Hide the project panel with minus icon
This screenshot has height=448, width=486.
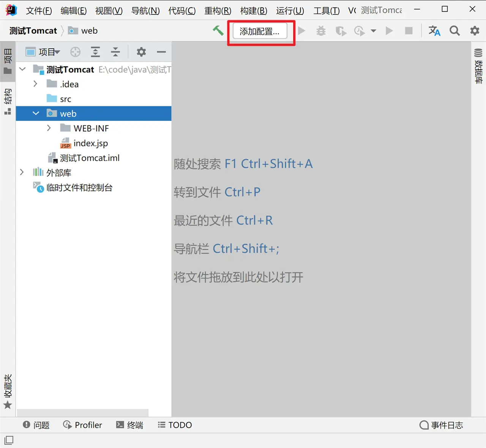pos(161,52)
